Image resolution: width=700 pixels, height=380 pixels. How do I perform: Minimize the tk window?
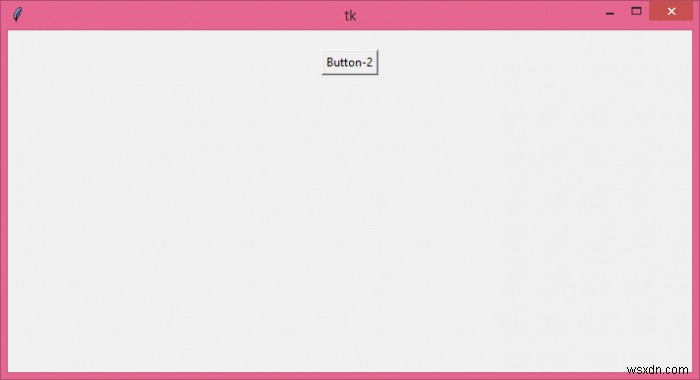(610, 12)
